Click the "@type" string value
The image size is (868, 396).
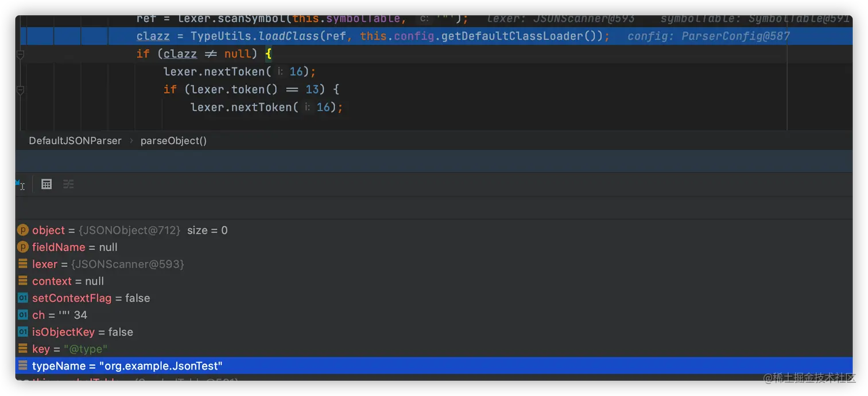point(86,349)
